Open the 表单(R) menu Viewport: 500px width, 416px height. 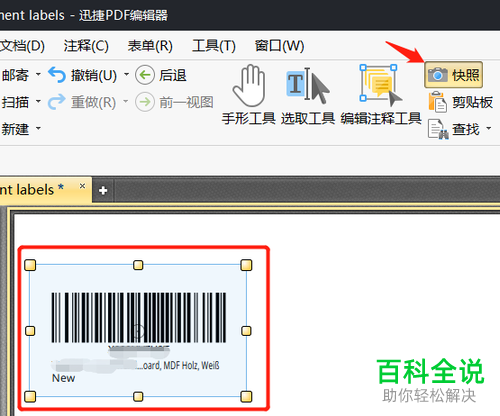tap(150, 46)
